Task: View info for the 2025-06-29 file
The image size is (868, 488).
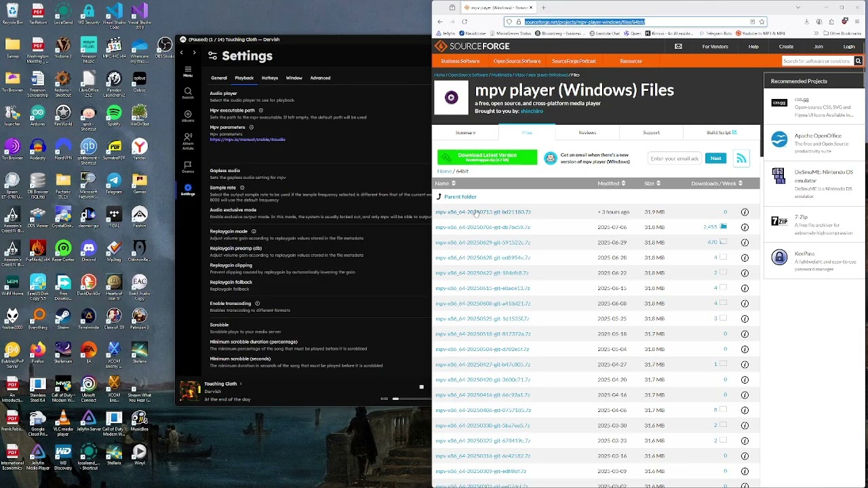Action: [x=745, y=243]
